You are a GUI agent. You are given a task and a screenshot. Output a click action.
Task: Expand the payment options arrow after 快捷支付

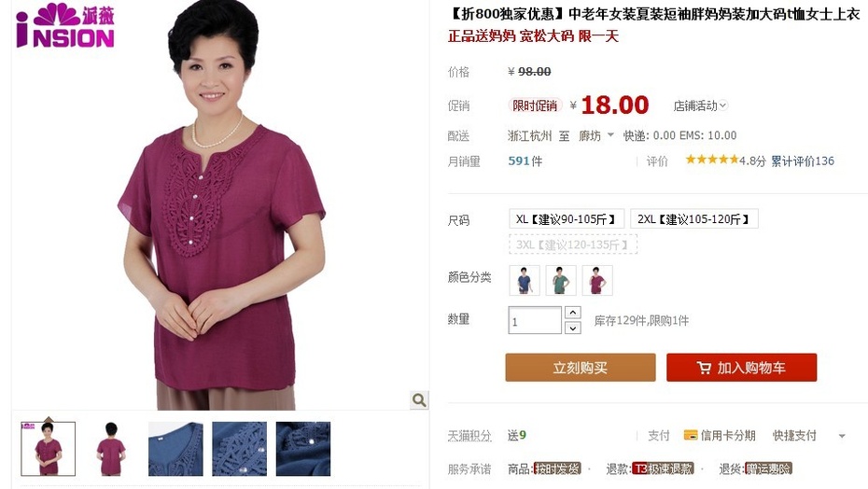pos(842,436)
